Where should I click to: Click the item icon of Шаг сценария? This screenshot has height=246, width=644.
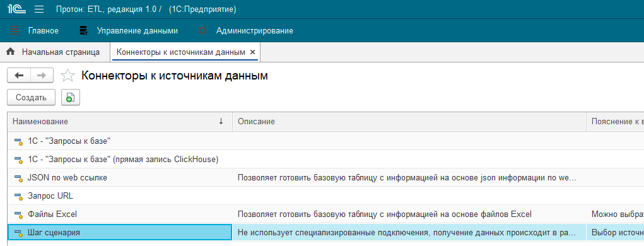18,233
